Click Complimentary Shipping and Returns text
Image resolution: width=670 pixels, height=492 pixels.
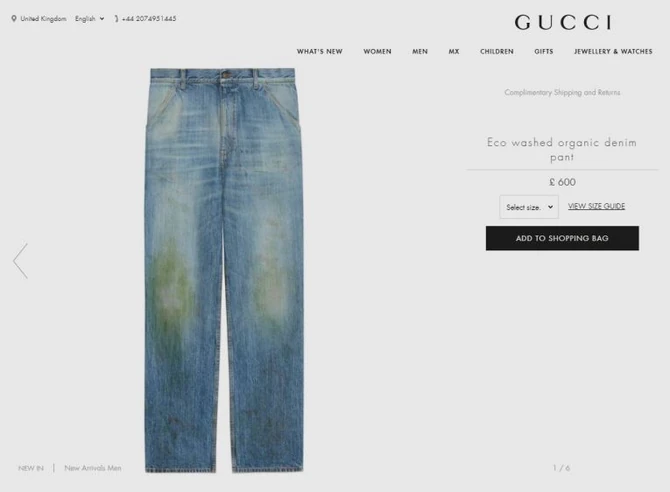[562, 92]
